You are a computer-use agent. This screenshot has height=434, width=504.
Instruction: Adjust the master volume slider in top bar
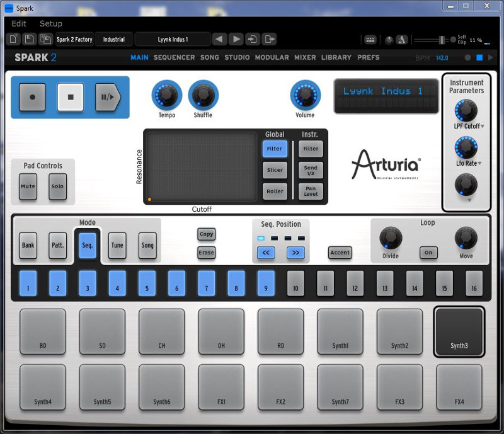431,40
